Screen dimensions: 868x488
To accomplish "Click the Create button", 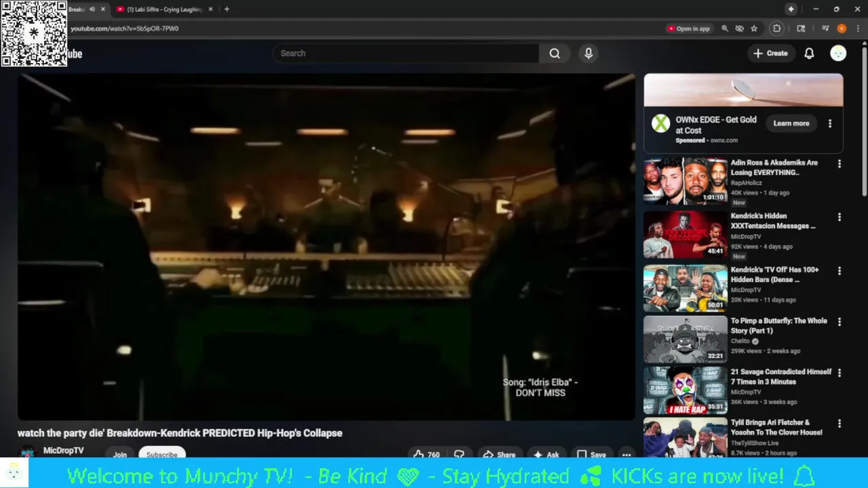I will click(770, 54).
